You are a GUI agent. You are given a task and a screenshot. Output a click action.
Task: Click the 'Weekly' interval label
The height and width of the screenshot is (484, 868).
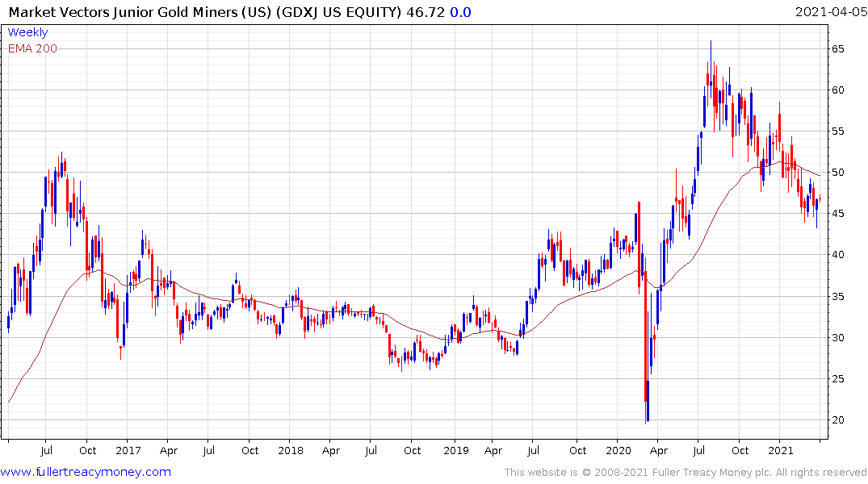click(27, 32)
